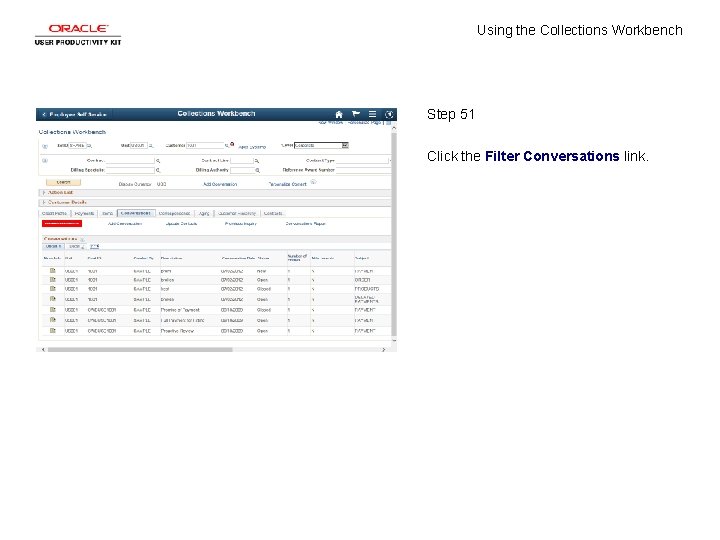Image resolution: width=720 pixels, height=540 pixels.
Task: Switch to the Correspondence tab
Action: 174,214
